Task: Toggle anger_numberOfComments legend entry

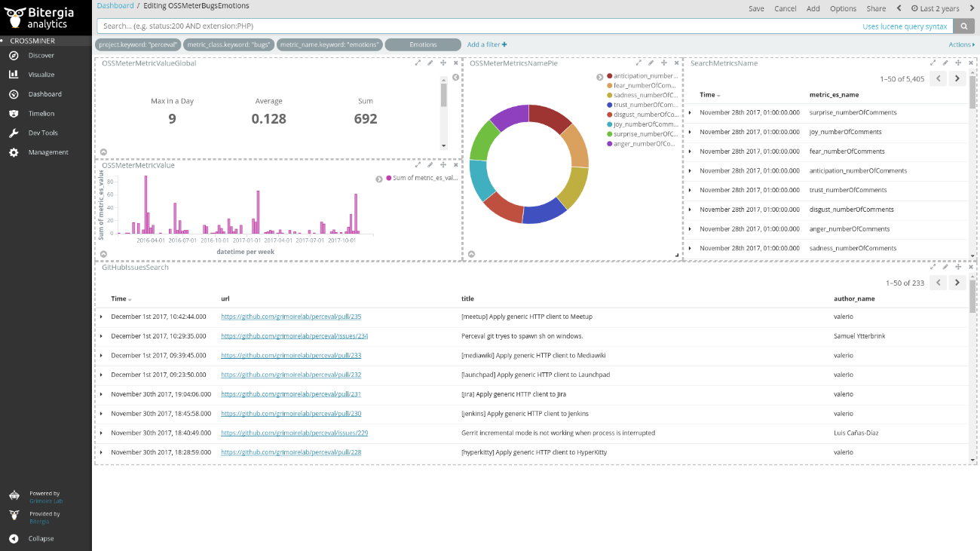Action: pyautogui.click(x=642, y=143)
